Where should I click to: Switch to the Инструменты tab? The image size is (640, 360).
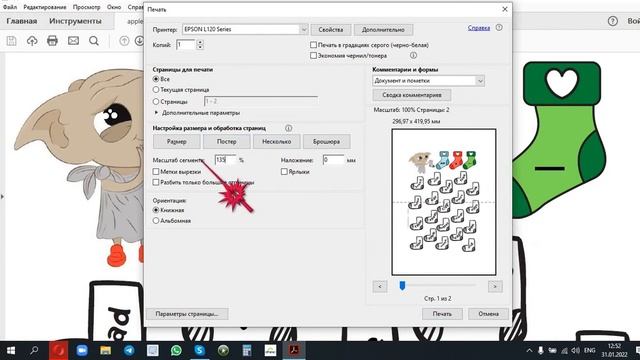(75, 21)
